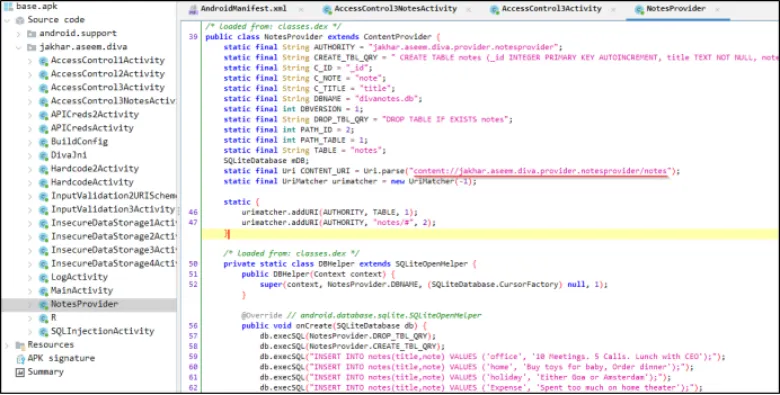This screenshot has height=395, width=780.
Task: Select the NotesProvider tree item
Action: click(84, 304)
